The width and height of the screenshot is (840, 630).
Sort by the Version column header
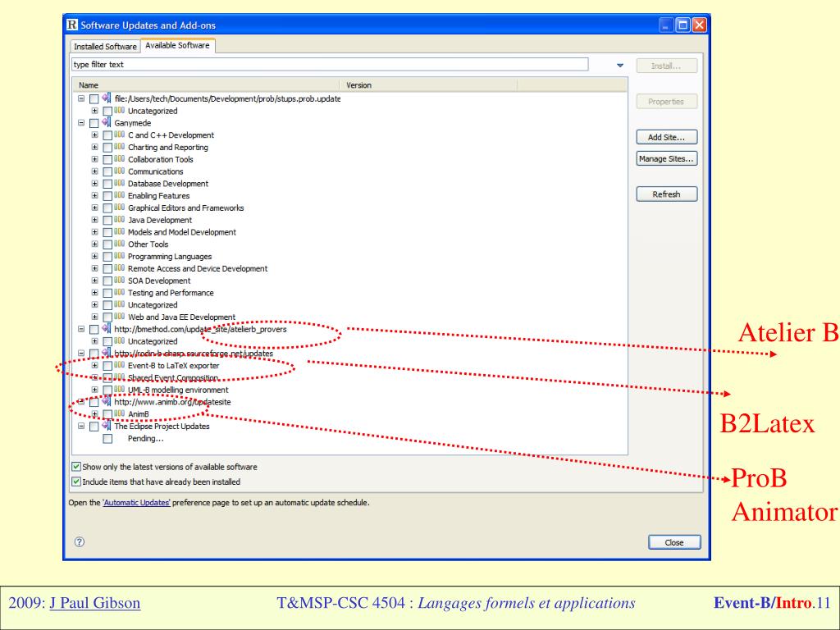(x=428, y=85)
